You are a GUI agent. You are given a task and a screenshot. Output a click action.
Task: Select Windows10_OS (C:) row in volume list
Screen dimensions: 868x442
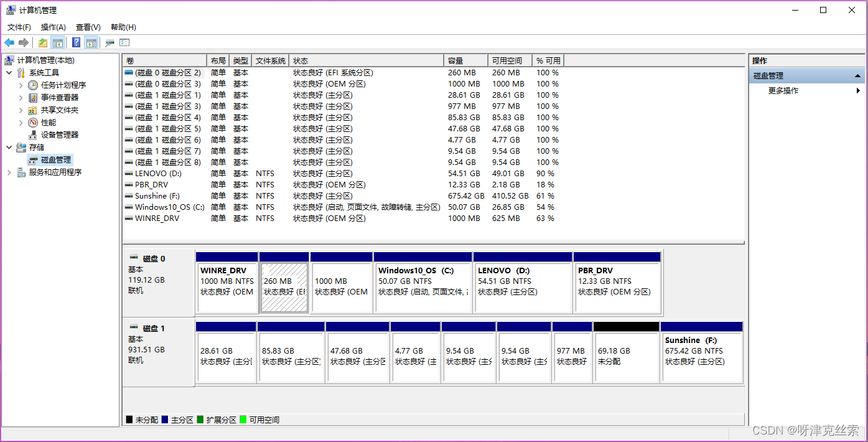pyautogui.click(x=343, y=207)
